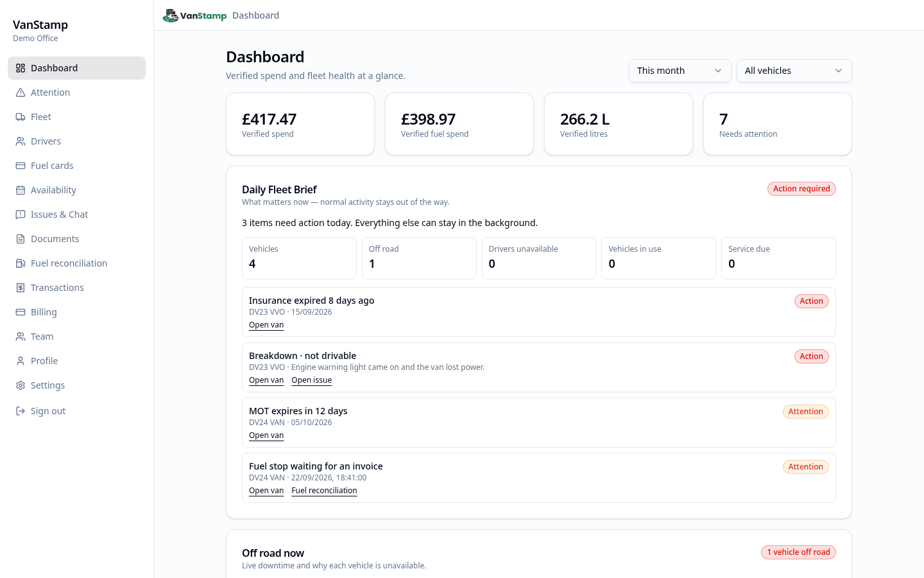924x578 pixels.
Task: Click the 1 vehicle off road badge
Action: 798,552
